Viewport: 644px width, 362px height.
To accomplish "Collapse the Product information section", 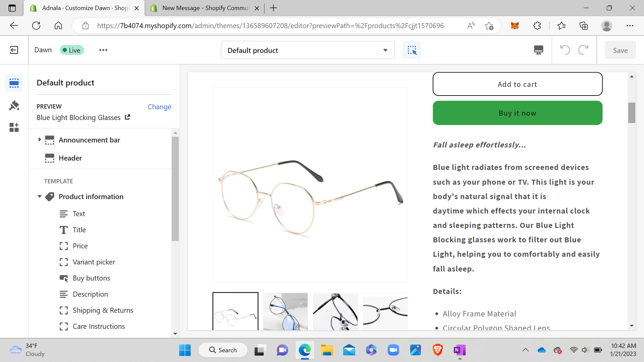I will click(x=40, y=197).
